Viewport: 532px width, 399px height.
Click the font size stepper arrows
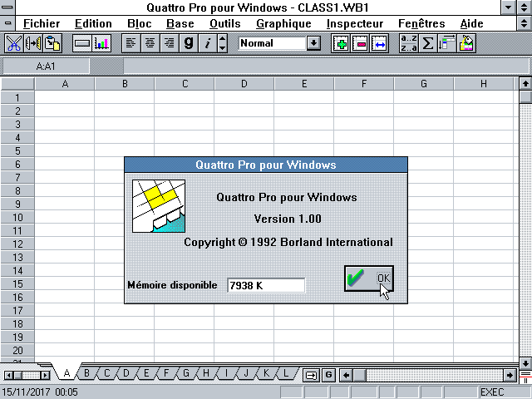(222, 43)
